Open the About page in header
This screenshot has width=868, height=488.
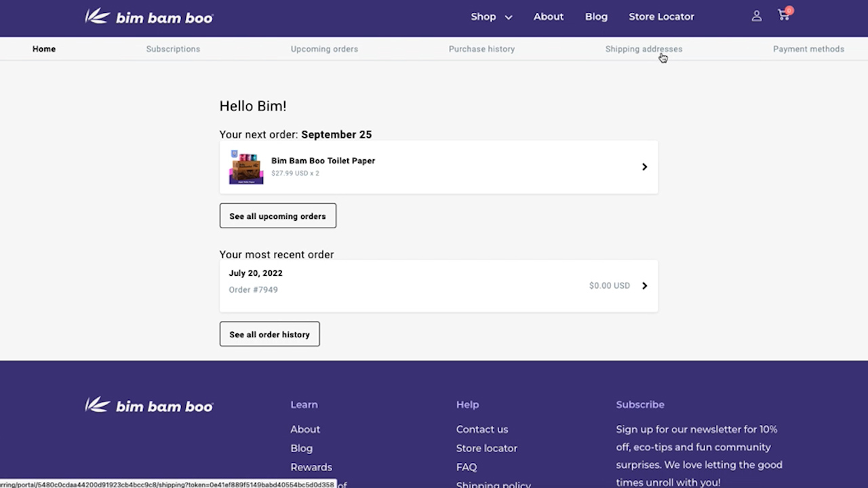coord(549,16)
